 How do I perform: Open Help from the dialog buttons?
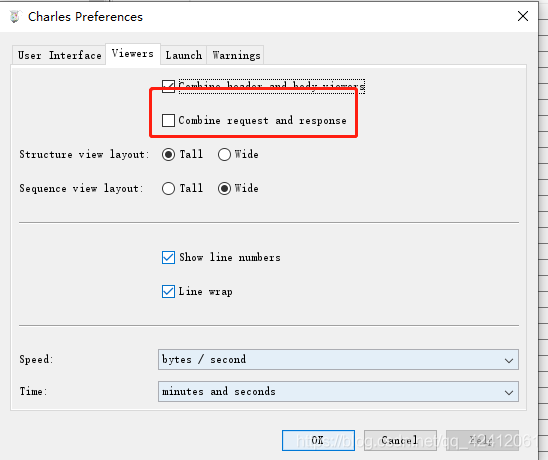(482, 440)
